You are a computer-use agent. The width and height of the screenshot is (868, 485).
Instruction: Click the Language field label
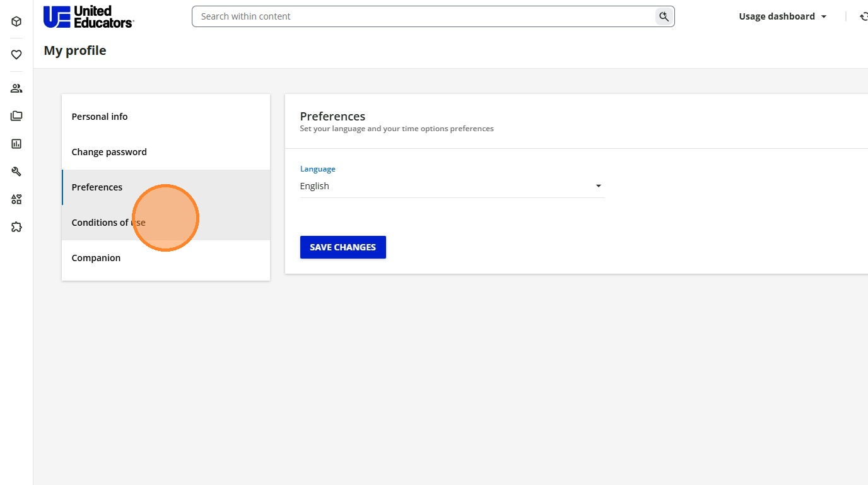coord(318,169)
